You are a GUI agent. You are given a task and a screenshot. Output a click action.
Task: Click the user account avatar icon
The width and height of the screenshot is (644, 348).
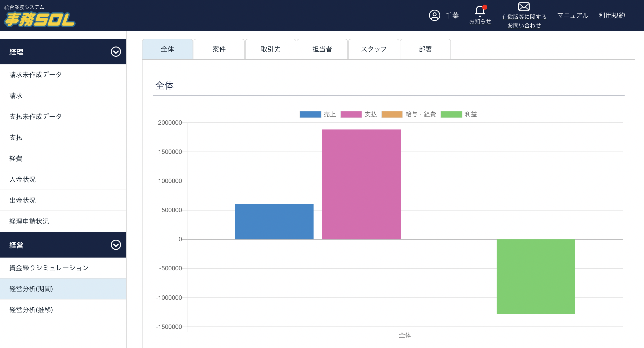click(434, 15)
